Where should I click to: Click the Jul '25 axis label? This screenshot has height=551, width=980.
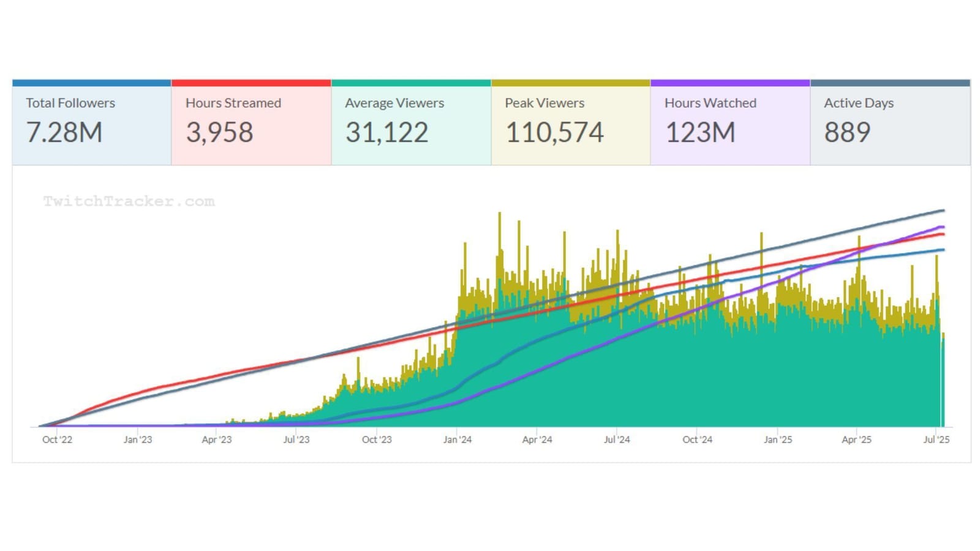tap(937, 440)
